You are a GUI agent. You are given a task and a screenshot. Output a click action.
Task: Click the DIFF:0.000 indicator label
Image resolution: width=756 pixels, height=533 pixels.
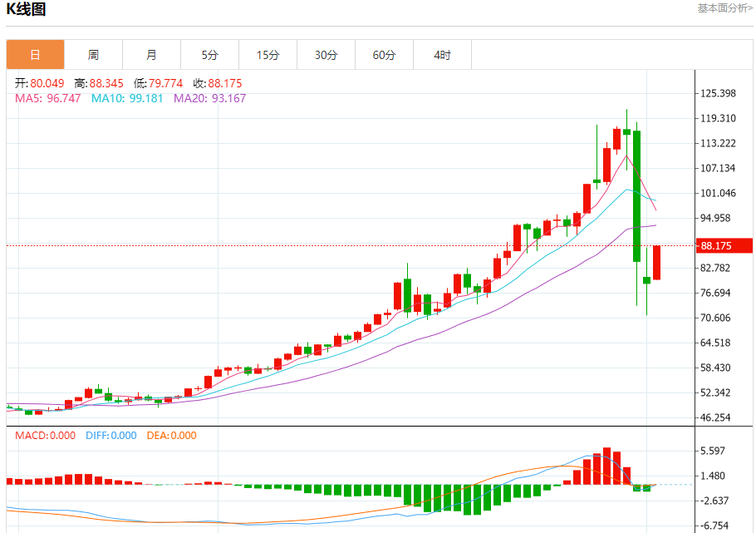click(110, 436)
